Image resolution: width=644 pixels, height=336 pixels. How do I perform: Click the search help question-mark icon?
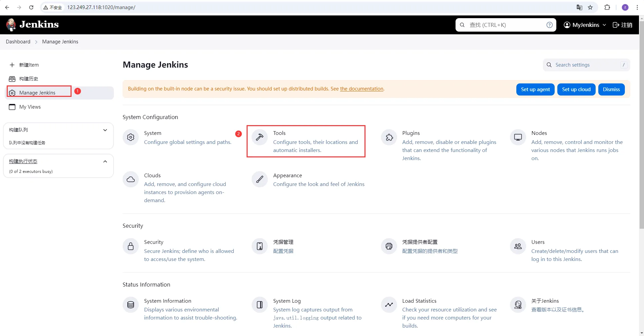coord(550,25)
